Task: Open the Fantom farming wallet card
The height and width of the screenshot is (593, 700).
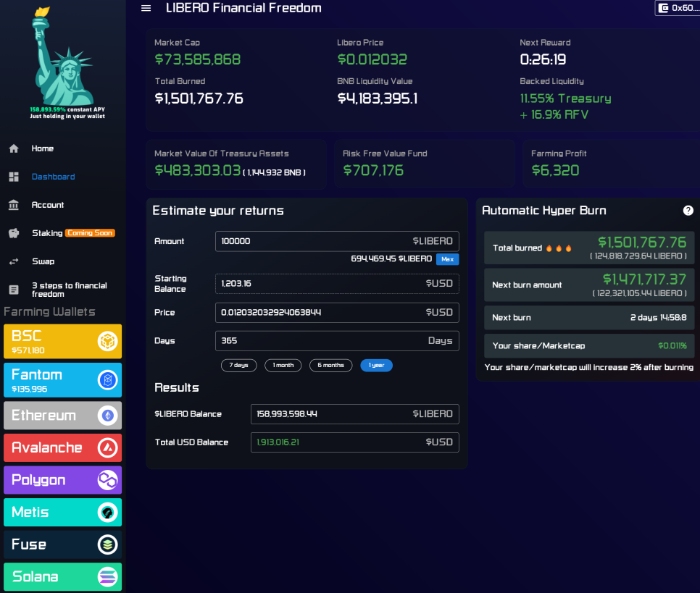Action: coord(62,380)
